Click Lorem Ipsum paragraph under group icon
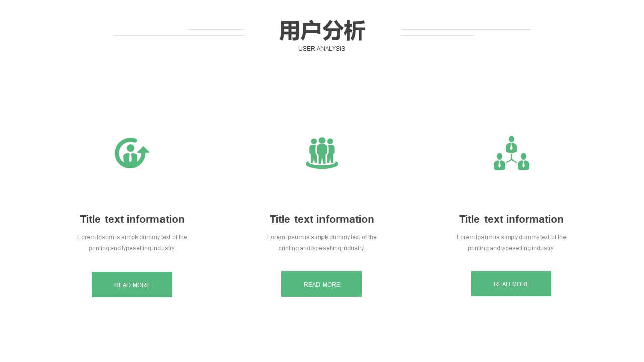The image size is (644, 362). coord(322,243)
